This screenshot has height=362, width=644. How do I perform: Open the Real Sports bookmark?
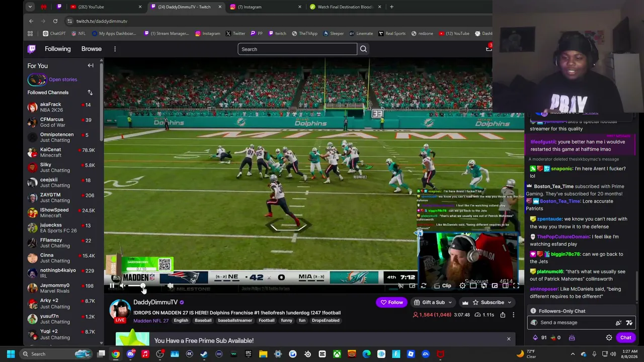pos(392,34)
